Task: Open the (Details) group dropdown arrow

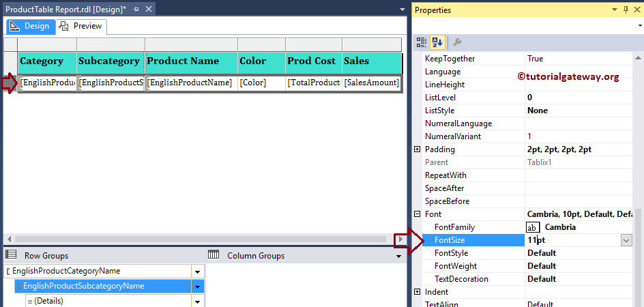Action: point(198,301)
